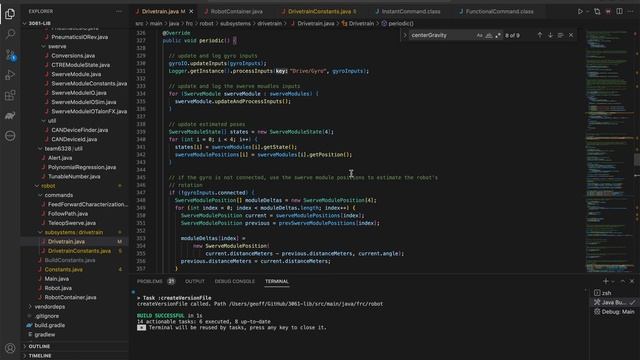
Task: Create a new terminal with plus icon
Action: point(605,281)
